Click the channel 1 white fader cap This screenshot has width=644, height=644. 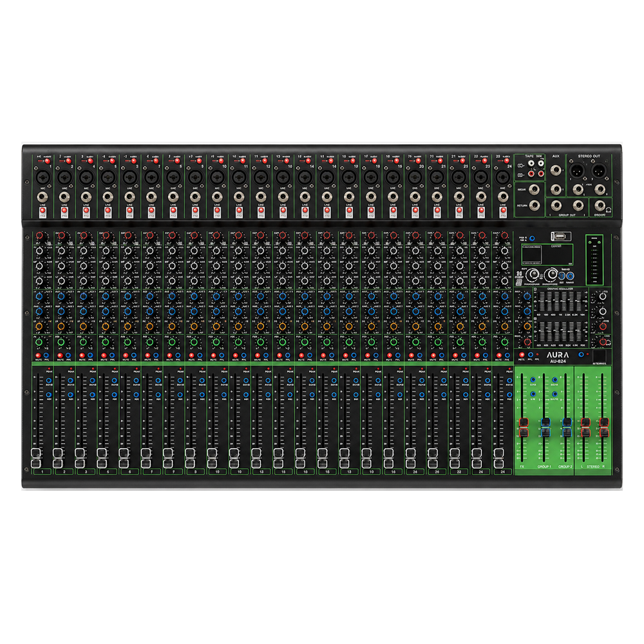pyautogui.click(x=36, y=459)
